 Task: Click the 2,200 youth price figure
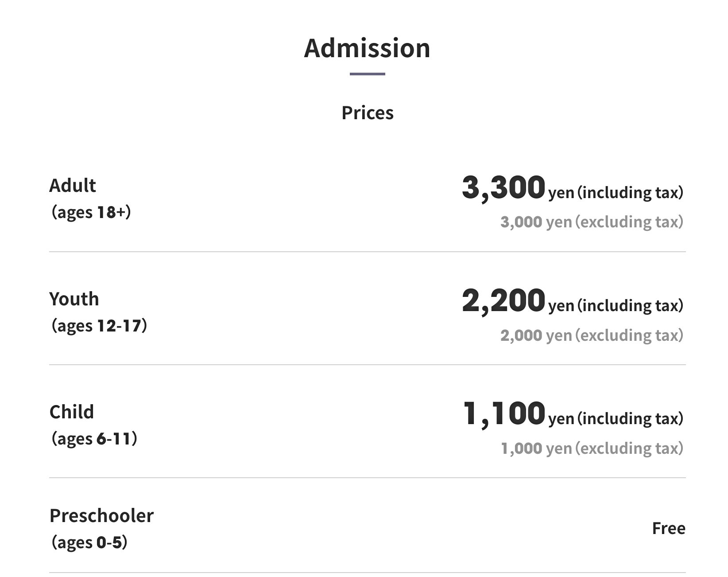tap(503, 301)
